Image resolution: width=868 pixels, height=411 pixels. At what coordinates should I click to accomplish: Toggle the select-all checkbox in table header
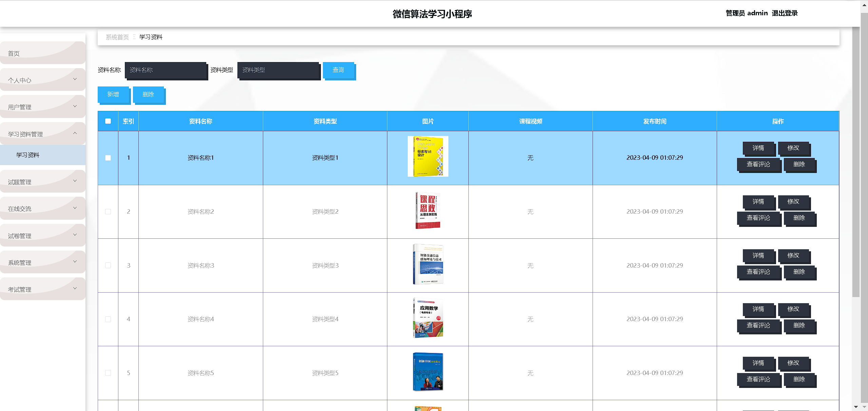tap(108, 121)
